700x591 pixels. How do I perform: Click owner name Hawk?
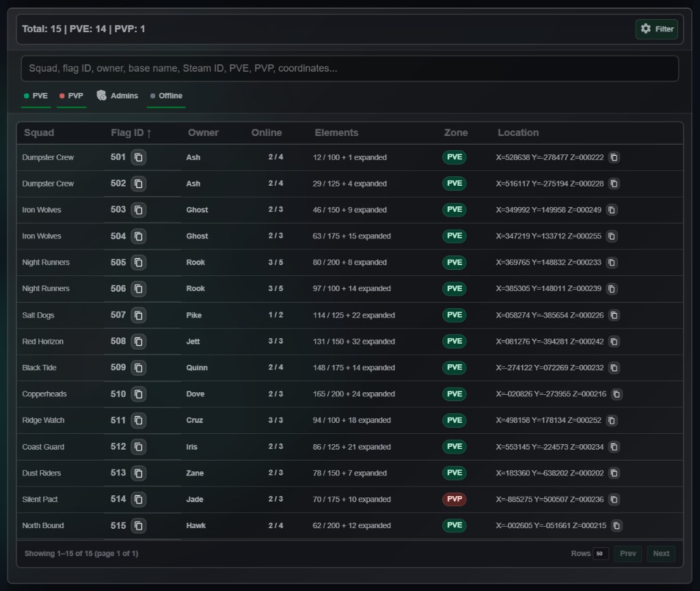196,525
